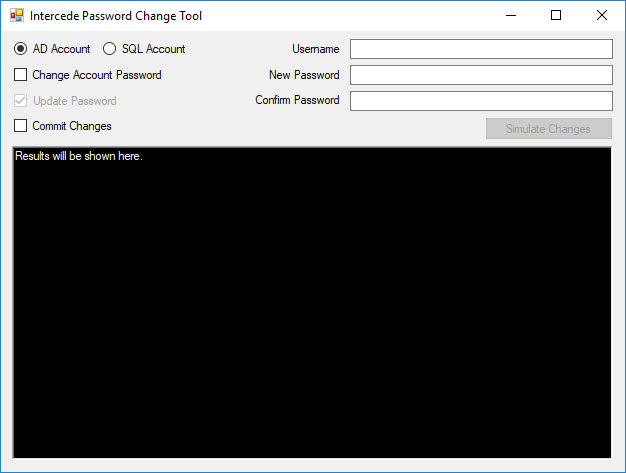Click the empty black results console area

click(x=312, y=310)
